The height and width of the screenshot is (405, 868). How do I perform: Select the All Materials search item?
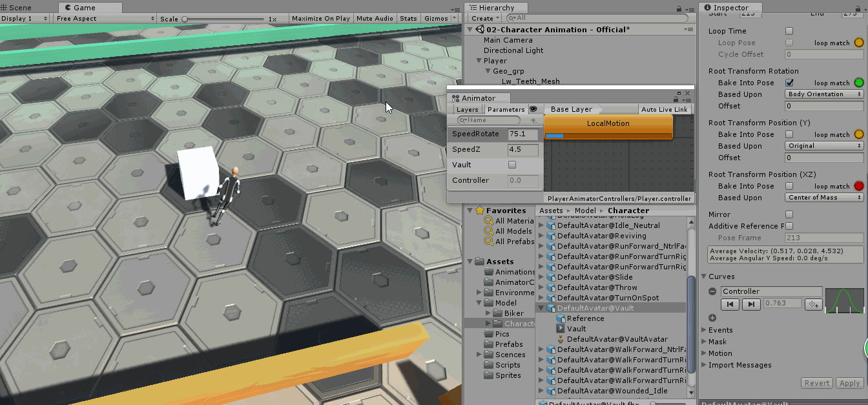pos(510,221)
